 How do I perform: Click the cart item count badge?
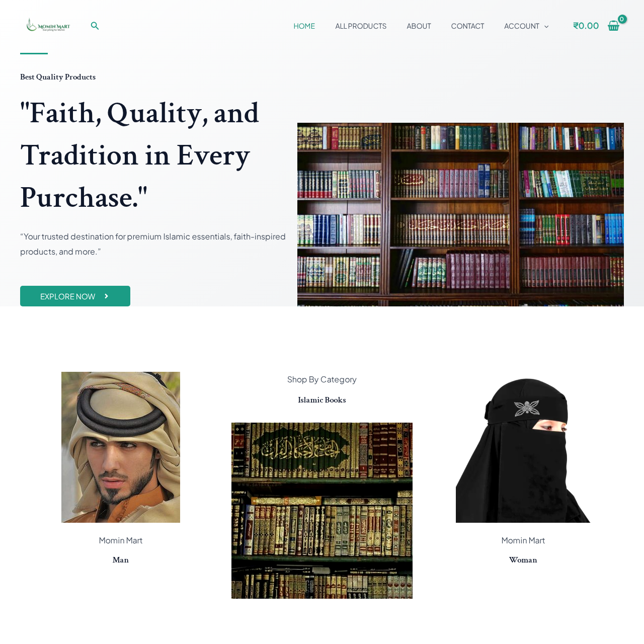coord(622,19)
